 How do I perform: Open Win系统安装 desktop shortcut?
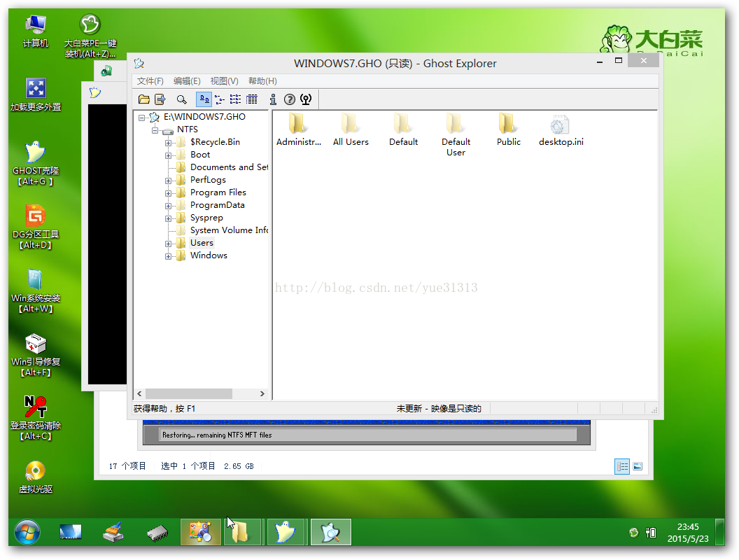[x=36, y=290]
